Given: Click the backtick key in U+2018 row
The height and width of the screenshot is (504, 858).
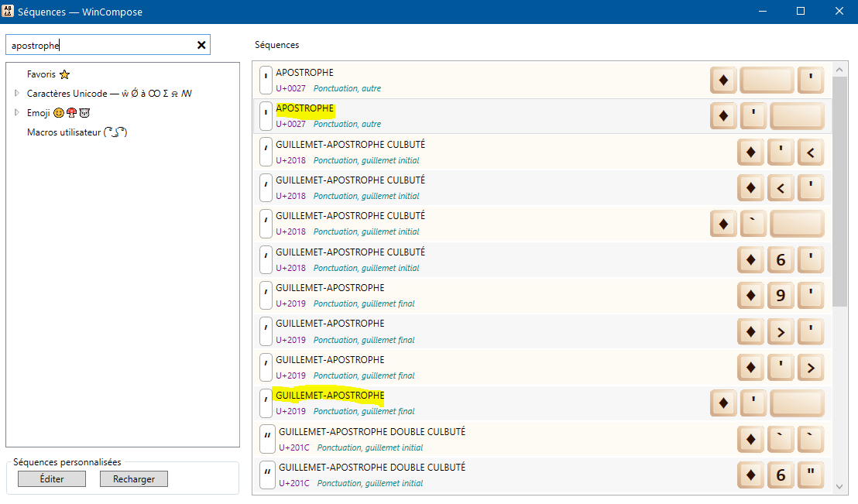Looking at the screenshot, I should [x=753, y=224].
